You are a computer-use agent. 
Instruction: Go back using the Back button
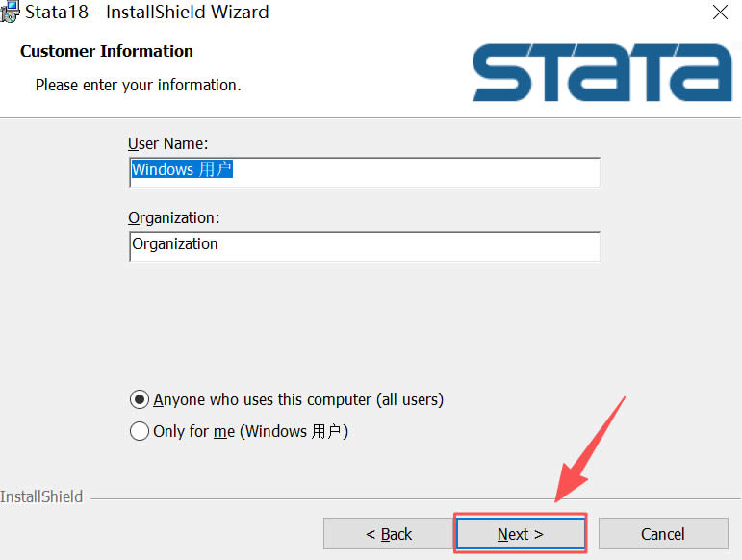[388, 534]
